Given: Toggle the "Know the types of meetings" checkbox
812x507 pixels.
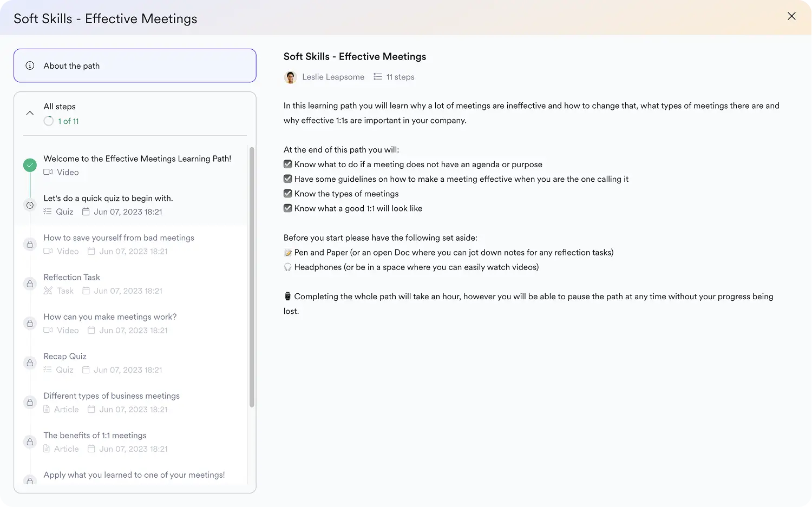Looking at the screenshot, I should pos(287,193).
